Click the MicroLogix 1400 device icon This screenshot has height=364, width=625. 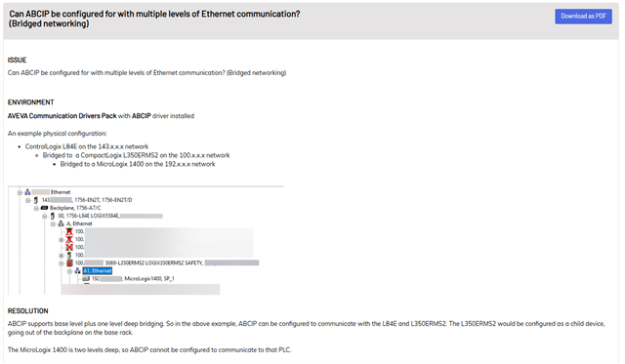86,279
